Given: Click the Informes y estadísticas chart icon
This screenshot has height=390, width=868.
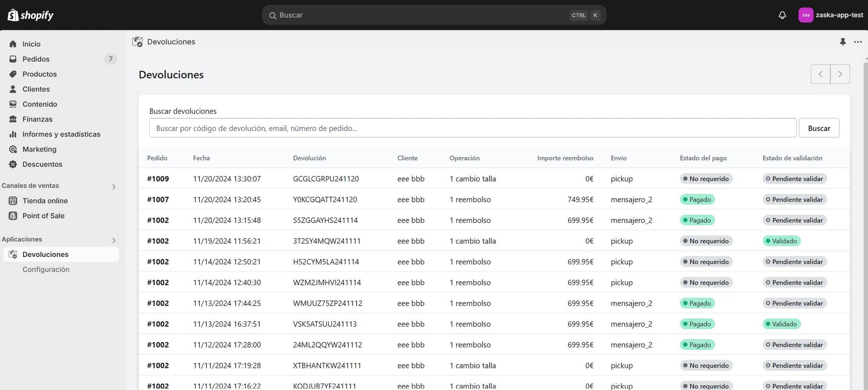Looking at the screenshot, I should (x=13, y=134).
